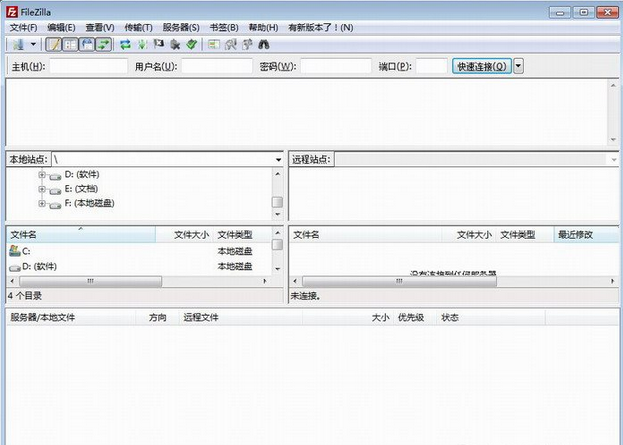The height and width of the screenshot is (445, 623).
Task: Toggle the synchronized browsing icon
Action: (x=247, y=44)
